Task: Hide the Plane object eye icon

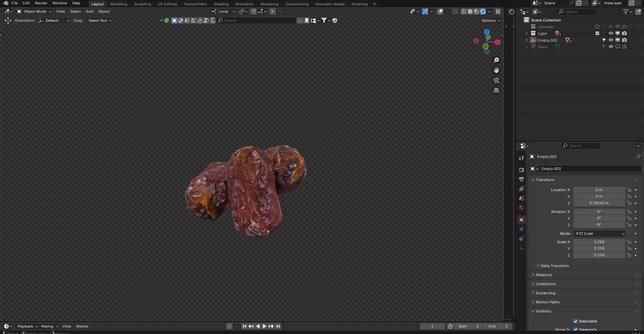Action: [611, 47]
